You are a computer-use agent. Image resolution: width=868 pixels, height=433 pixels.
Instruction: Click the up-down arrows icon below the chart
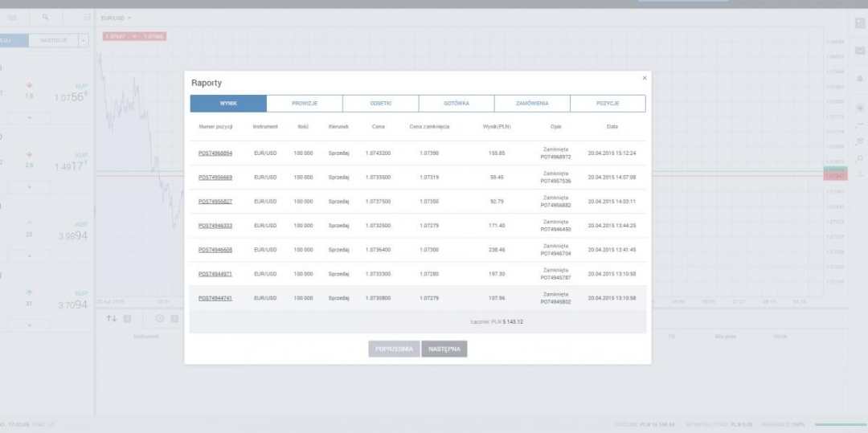pos(112,318)
